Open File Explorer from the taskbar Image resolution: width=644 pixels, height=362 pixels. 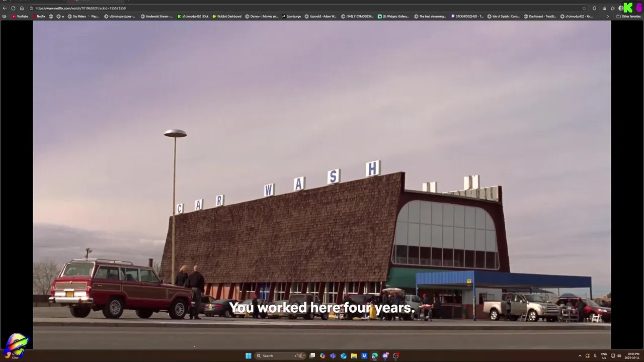point(354,355)
